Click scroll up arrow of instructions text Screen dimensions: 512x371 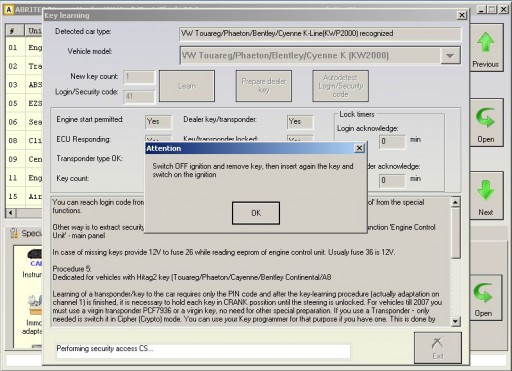point(456,202)
